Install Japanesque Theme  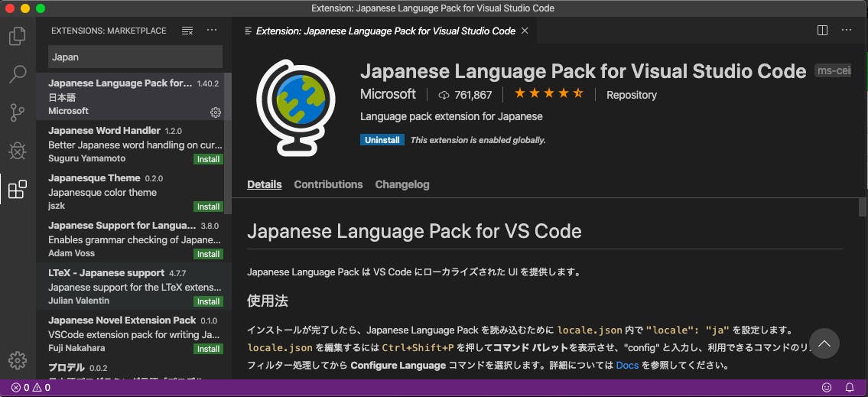tap(209, 207)
